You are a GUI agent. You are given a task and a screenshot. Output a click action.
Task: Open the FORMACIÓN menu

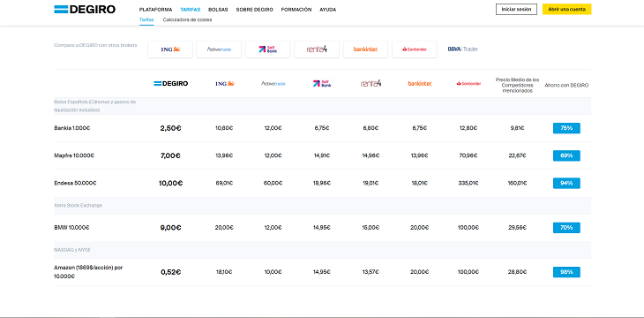[296, 10]
